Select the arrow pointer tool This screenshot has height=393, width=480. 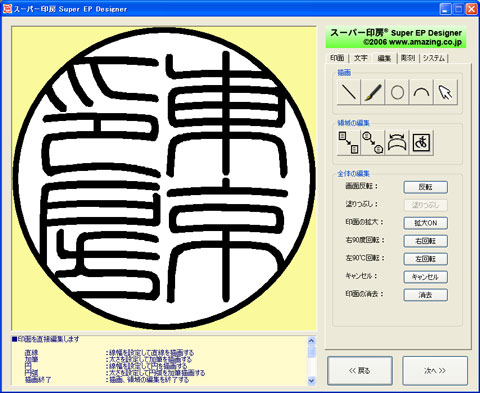coord(446,92)
